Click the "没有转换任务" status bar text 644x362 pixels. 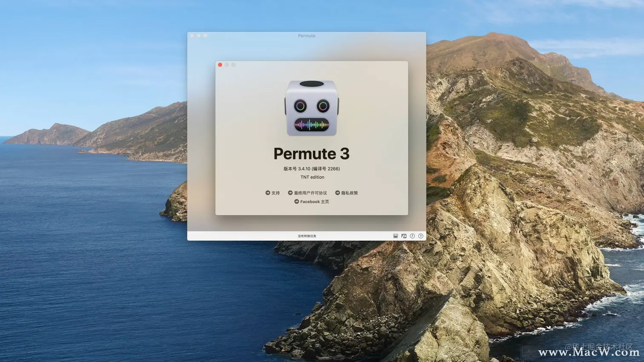click(x=307, y=236)
